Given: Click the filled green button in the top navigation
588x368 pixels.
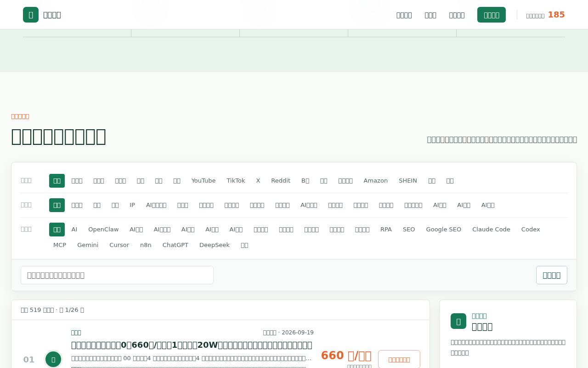Looking at the screenshot, I should coord(492,15).
